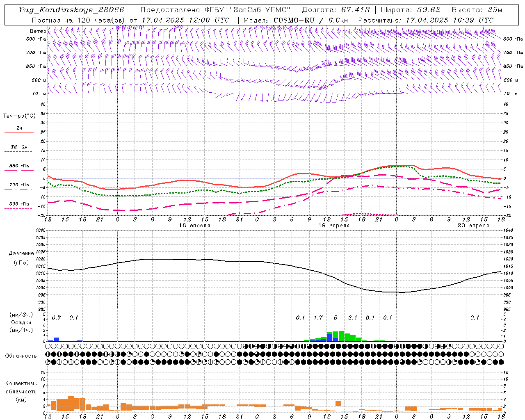The image size is (525, 420).
Task: Click the 700 гПа temperature legend entry
Action: coord(19,185)
